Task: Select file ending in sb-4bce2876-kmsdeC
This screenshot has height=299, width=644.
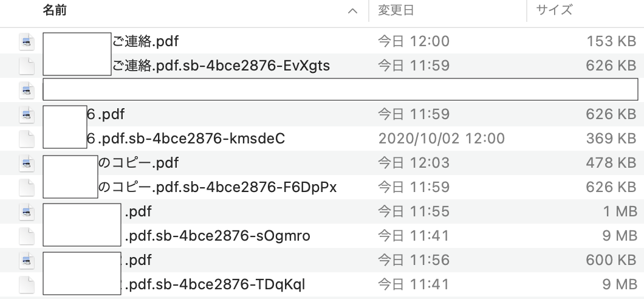Action: click(x=186, y=139)
